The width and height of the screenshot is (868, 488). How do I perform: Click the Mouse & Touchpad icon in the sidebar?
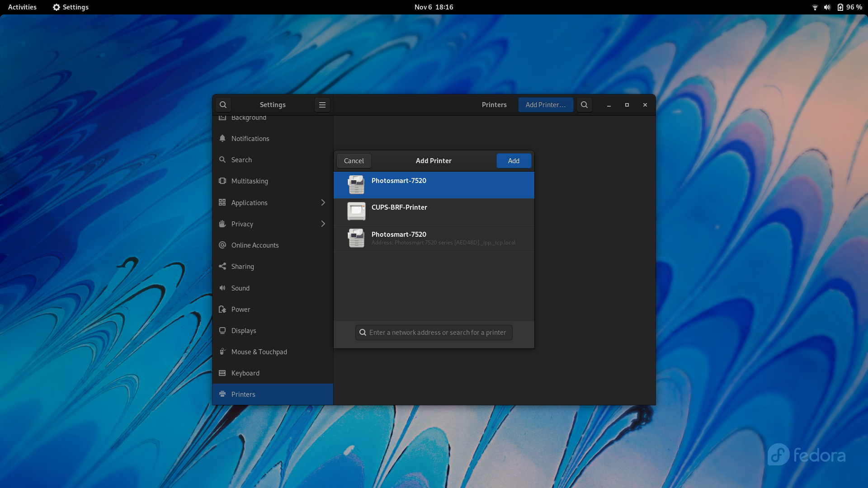pos(222,352)
